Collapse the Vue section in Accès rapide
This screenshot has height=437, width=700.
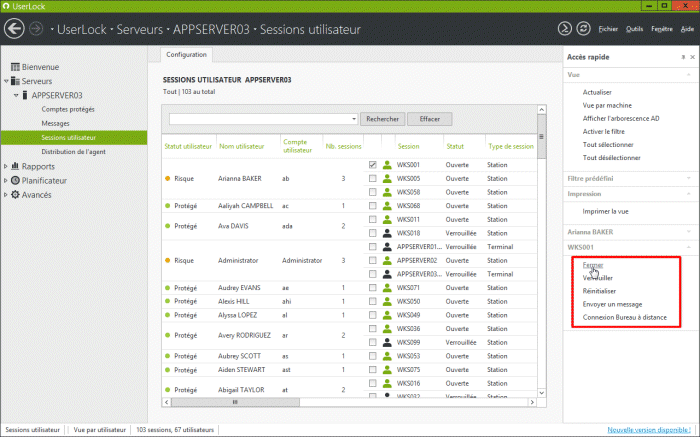point(689,75)
